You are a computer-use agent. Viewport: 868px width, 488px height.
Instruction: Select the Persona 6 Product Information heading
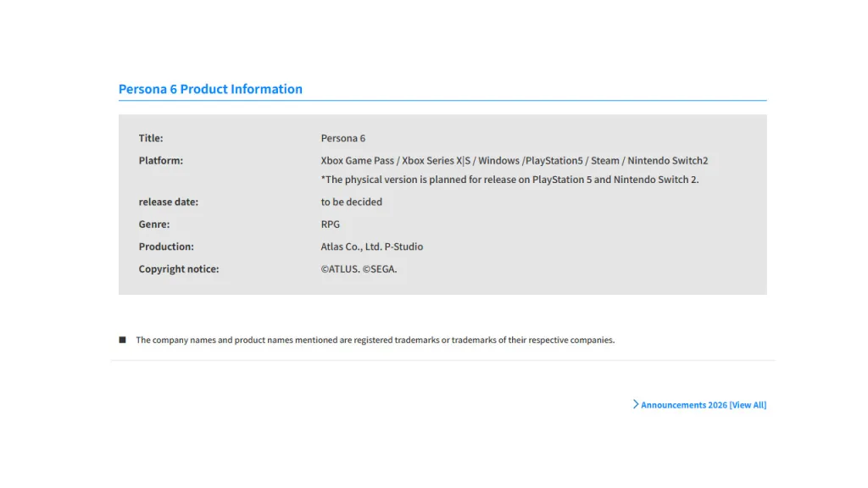pyautogui.click(x=210, y=89)
